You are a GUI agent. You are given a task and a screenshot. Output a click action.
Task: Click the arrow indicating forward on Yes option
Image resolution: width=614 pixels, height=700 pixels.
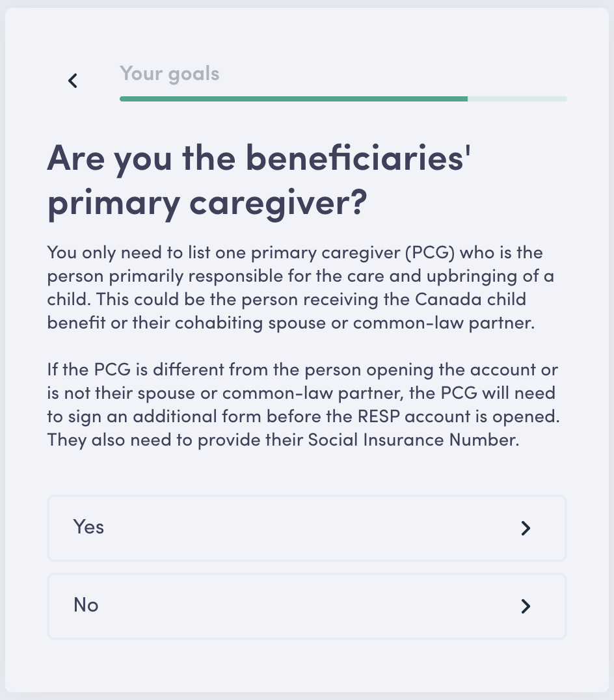(x=526, y=528)
